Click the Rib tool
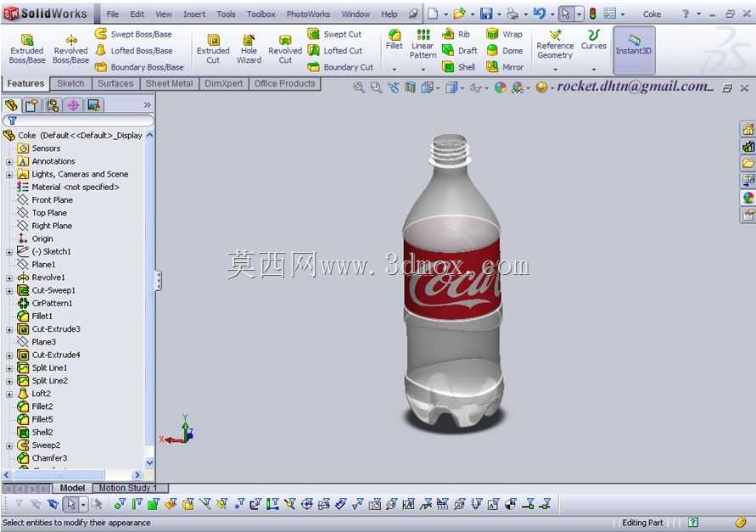The height and width of the screenshot is (532, 756). [x=456, y=34]
